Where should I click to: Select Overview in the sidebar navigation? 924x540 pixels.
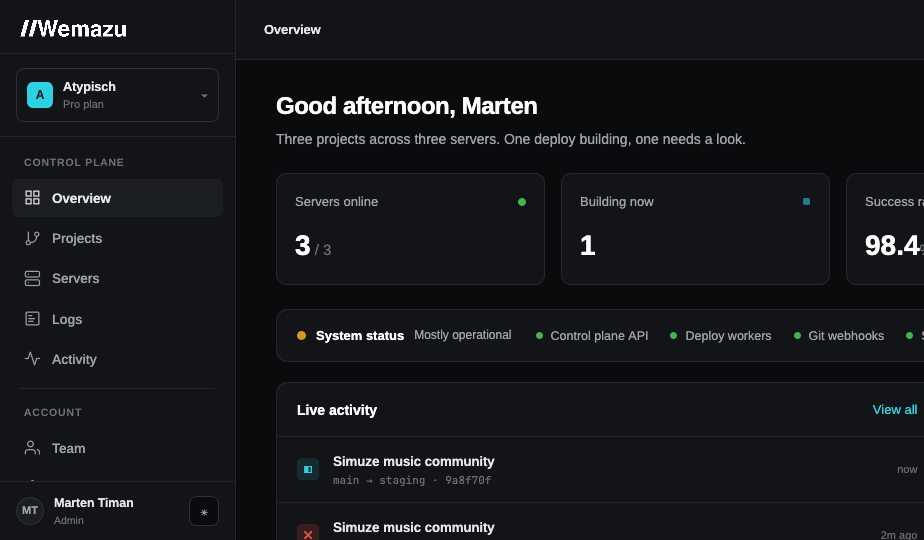[x=117, y=198]
